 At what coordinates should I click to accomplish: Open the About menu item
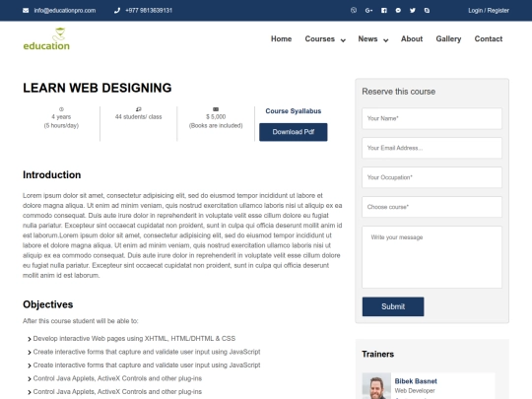(412, 39)
